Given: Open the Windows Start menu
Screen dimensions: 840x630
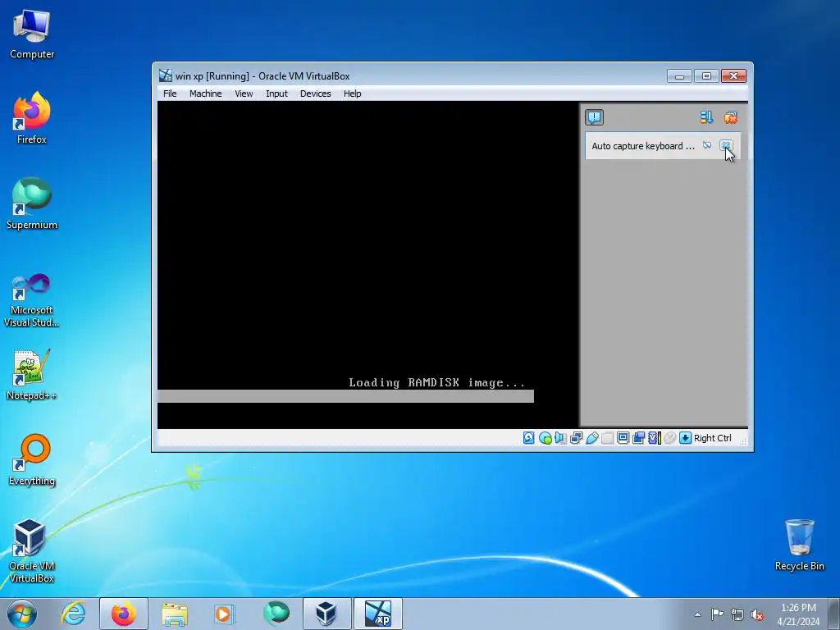Looking at the screenshot, I should tap(22, 614).
